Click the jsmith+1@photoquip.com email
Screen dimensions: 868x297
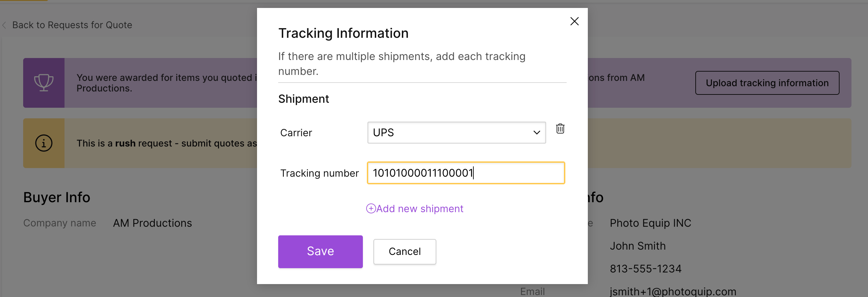coord(673,291)
